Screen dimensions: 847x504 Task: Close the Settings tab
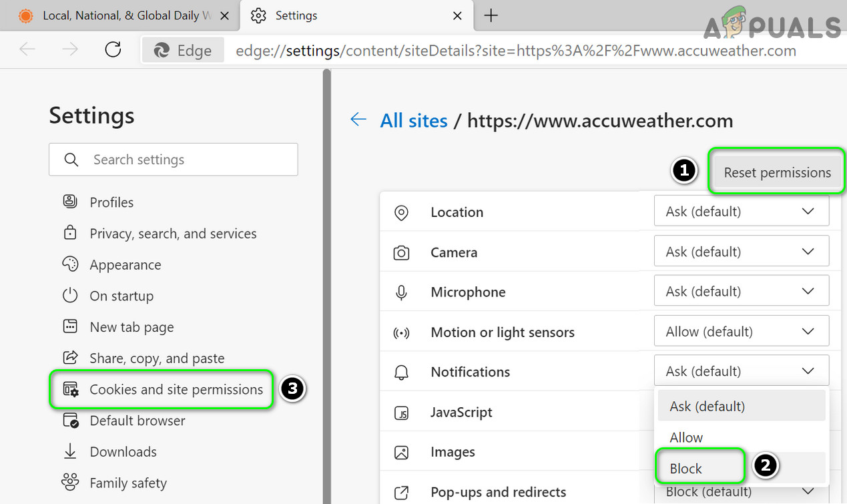[457, 16]
